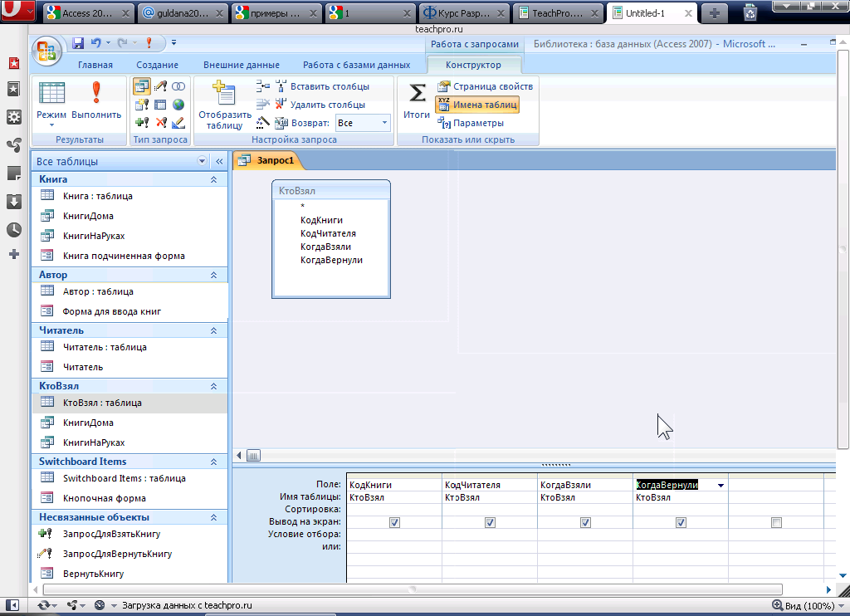Toggle the Имена таблиц button
This screenshot has width=850, height=616.
coord(476,105)
